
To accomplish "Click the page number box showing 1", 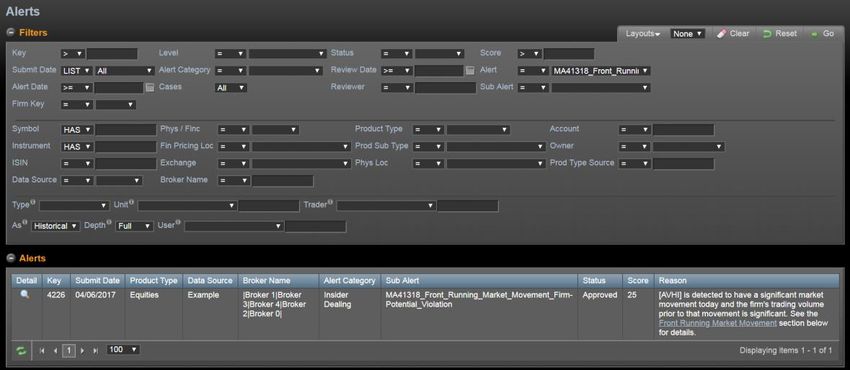I will pyautogui.click(x=69, y=350).
